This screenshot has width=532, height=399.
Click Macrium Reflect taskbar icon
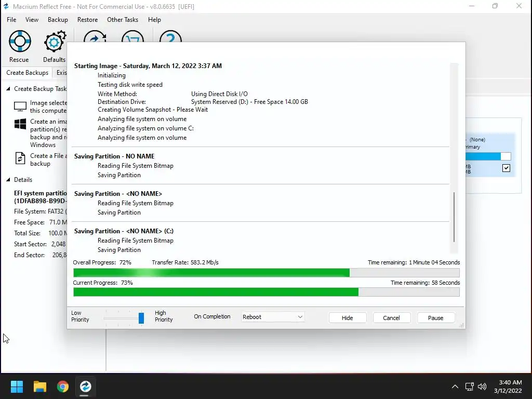(86, 387)
